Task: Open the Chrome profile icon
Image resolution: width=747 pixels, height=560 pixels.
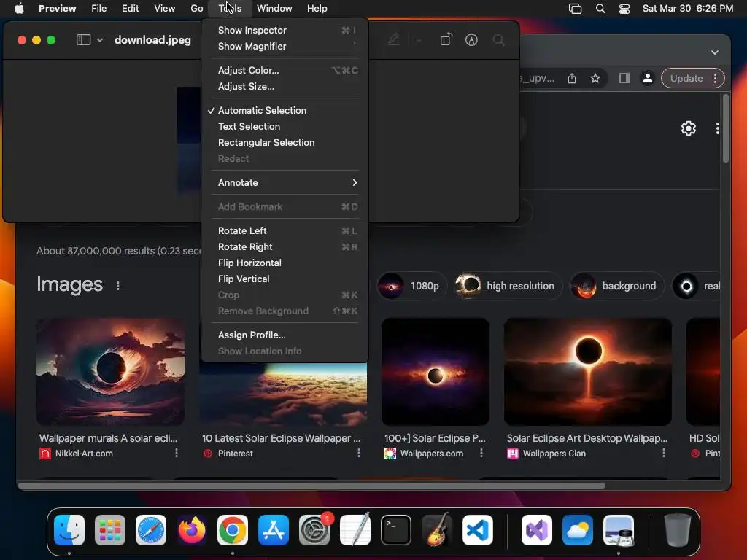Action: [648, 79]
